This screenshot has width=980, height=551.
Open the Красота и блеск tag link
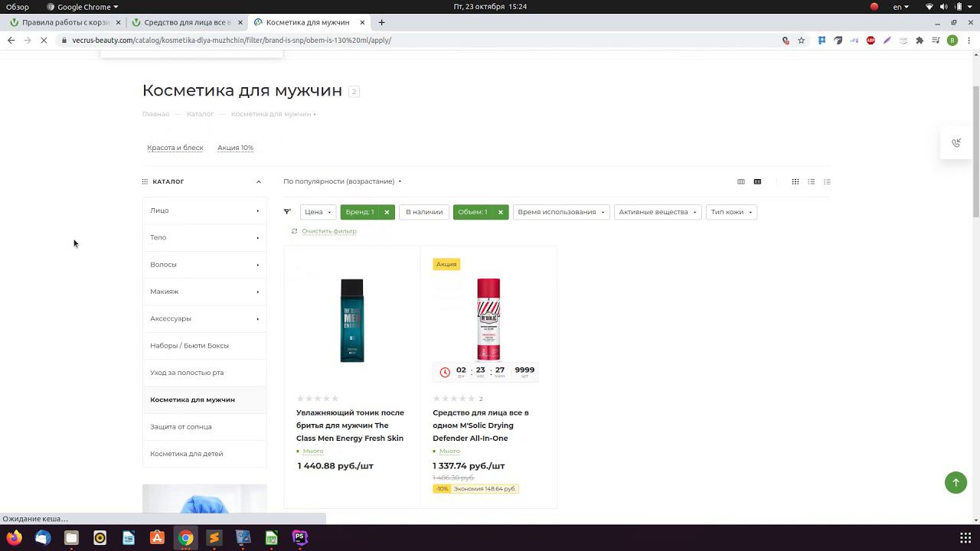(x=175, y=148)
